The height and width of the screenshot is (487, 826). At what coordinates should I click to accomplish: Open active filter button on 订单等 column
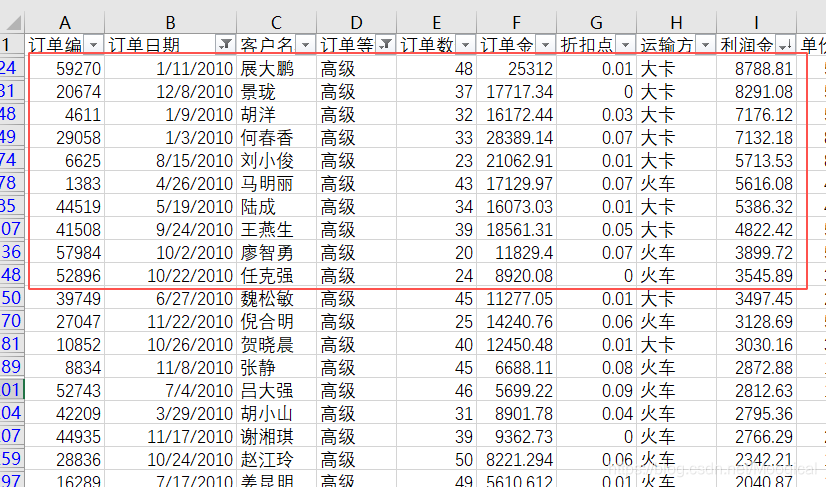pos(385,45)
